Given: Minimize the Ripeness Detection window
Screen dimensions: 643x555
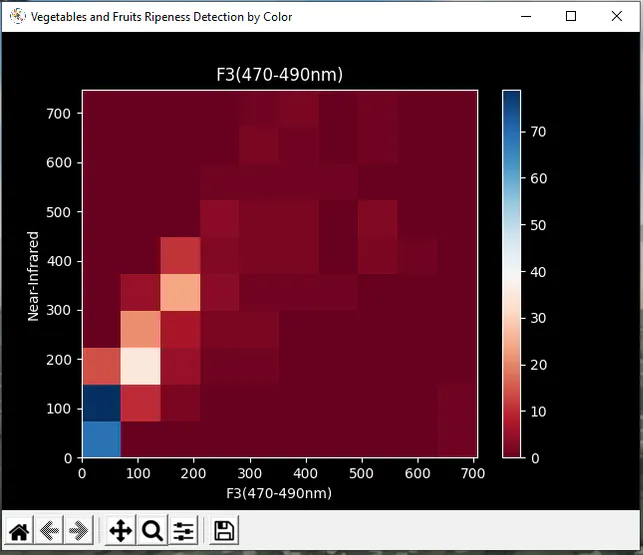Looking at the screenshot, I should pyautogui.click(x=526, y=16).
